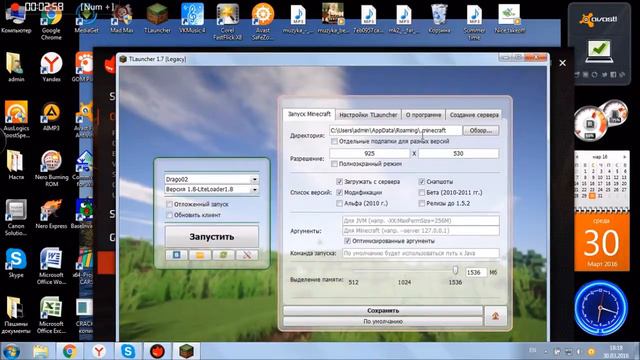Open Nero Burning ROM shortcut
Image resolution: width=640 pixels, height=360 pixels.
51,168
